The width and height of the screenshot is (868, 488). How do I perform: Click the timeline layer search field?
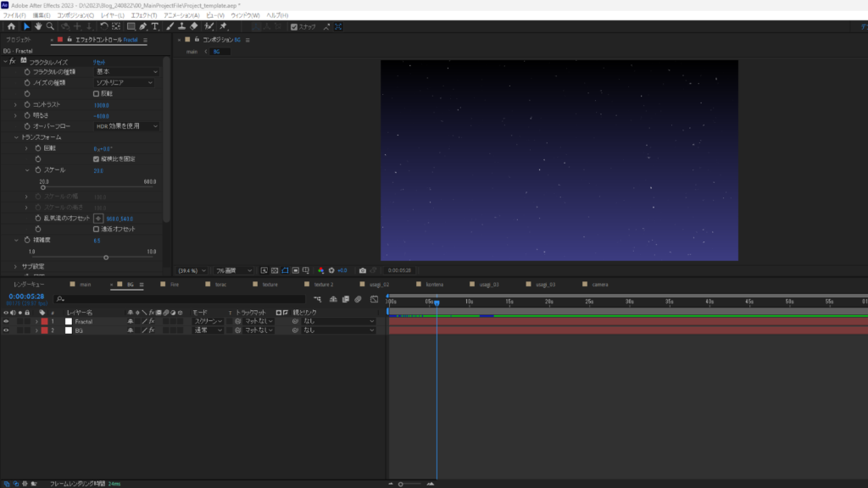click(170, 298)
